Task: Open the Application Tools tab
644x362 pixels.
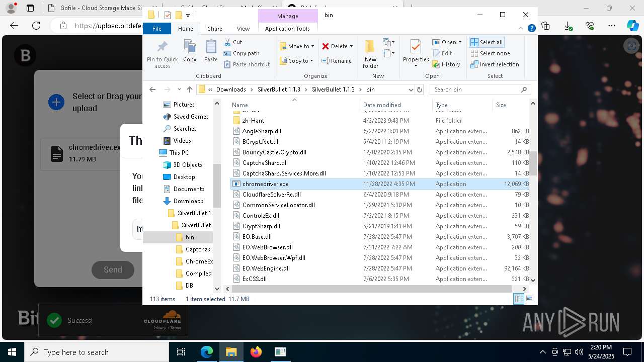Action: click(x=287, y=29)
